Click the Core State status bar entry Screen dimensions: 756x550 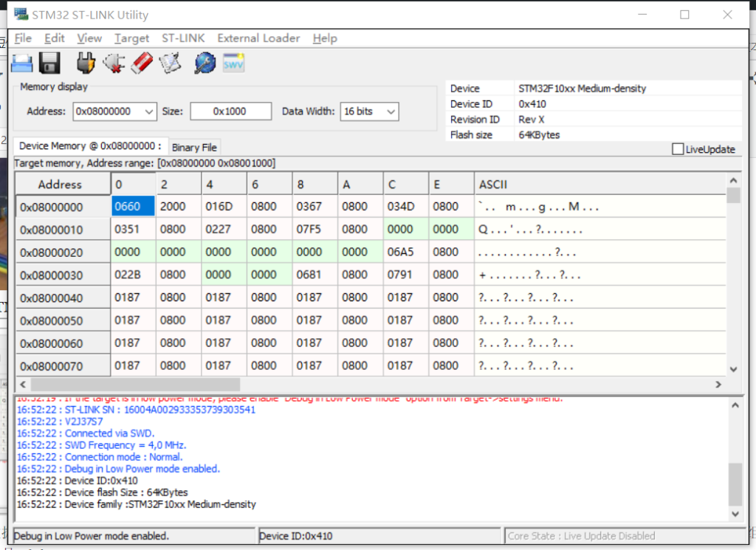(625, 536)
